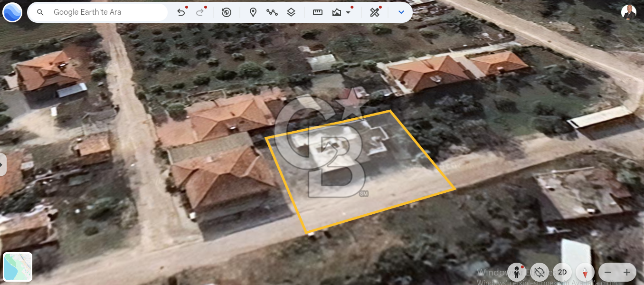Screen dimensions: 644x285
Task: Undo the last action
Action: pyautogui.click(x=181, y=12)
